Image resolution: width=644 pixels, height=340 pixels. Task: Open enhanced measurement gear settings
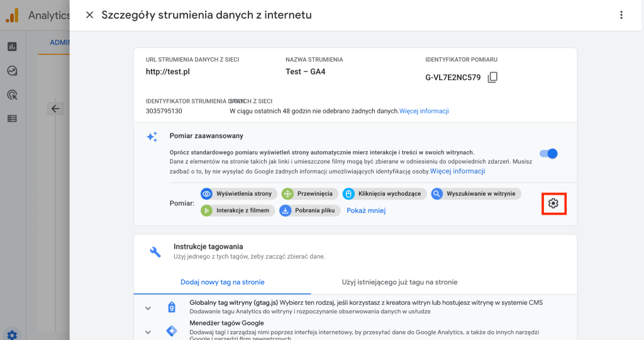pyautogui.click(x=553, y=203)
